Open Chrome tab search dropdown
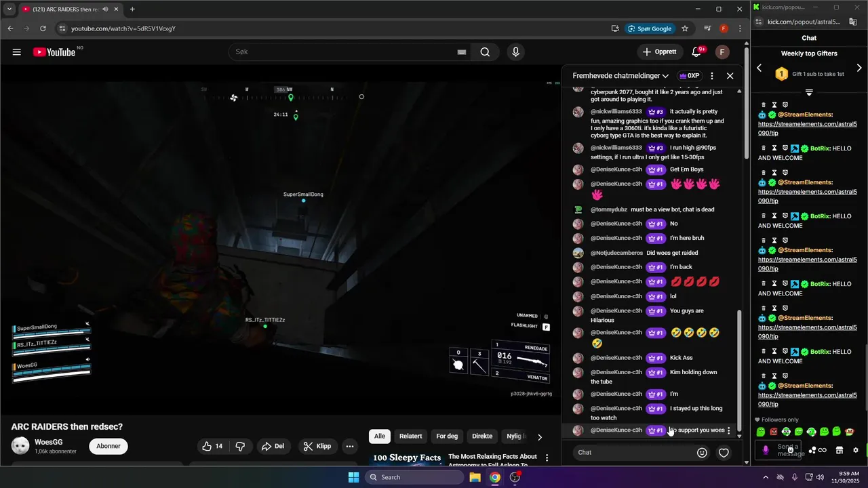 pyautogui.click(x=9, y=9)
